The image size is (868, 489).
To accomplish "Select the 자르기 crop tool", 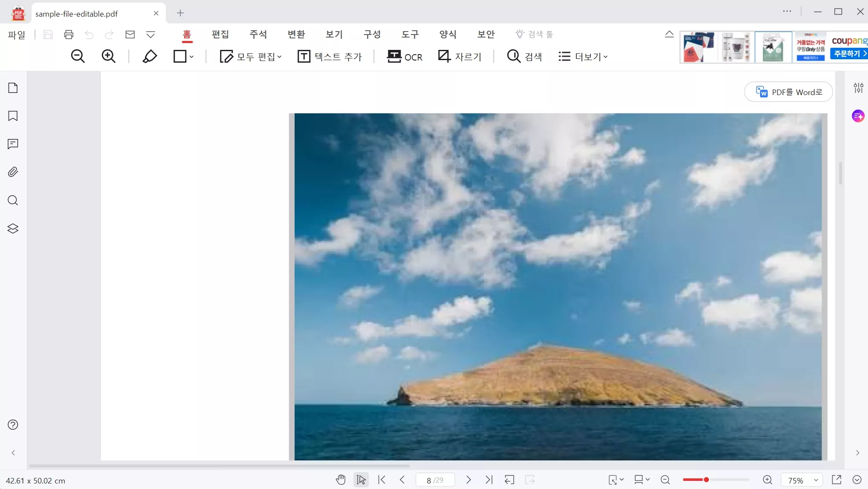I will 460,56.
